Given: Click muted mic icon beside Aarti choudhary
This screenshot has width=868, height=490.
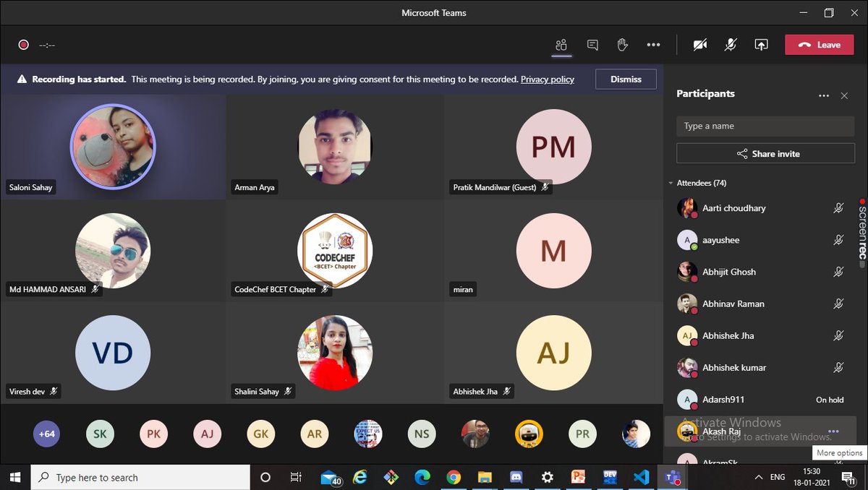Looking at the screenshot, I should 838,208.
